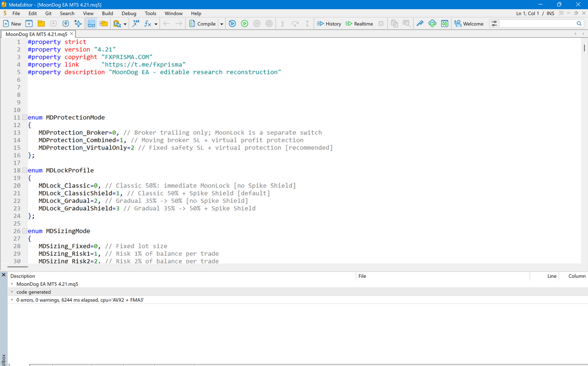Click the https://t.me/fxprisma link string
The width and height of the screenshot is (588, 366).
pyautogui.click(x=143, y=65)
